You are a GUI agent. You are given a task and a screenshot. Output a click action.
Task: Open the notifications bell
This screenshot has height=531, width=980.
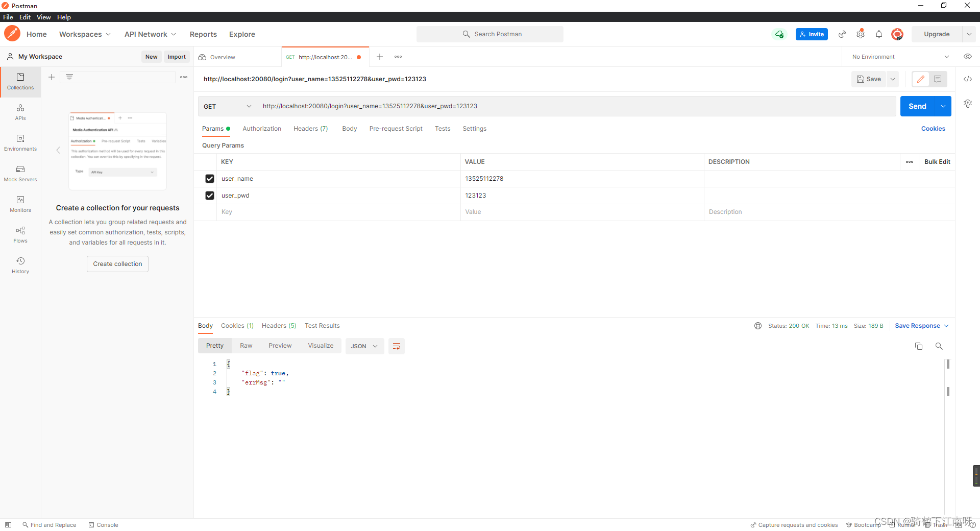tap(879, 34)
